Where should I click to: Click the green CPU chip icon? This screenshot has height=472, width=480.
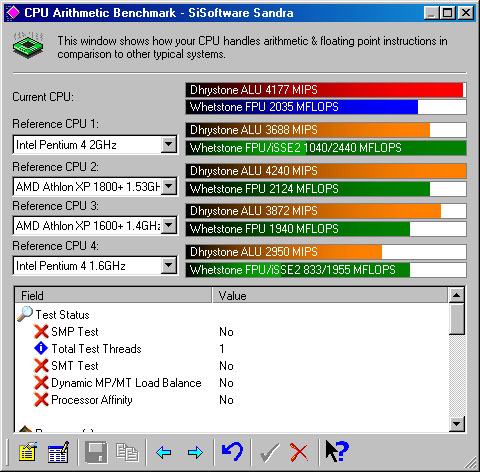coord(29,45)
